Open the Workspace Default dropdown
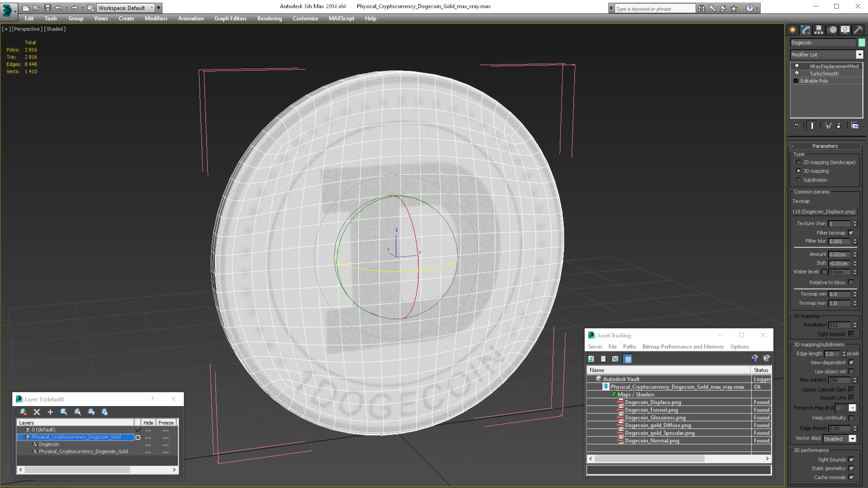Viewport: 868px width, 488px height. click(125, 8)
